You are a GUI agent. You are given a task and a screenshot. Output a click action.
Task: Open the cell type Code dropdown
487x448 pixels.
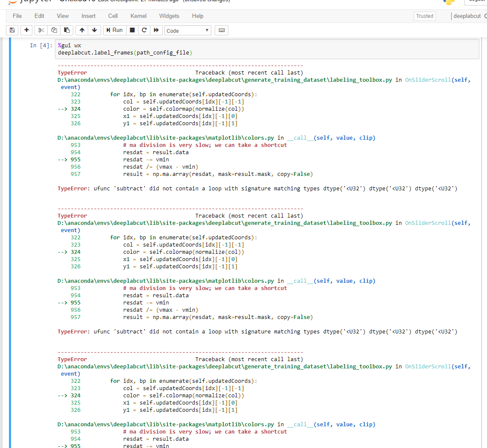point(187,30)
